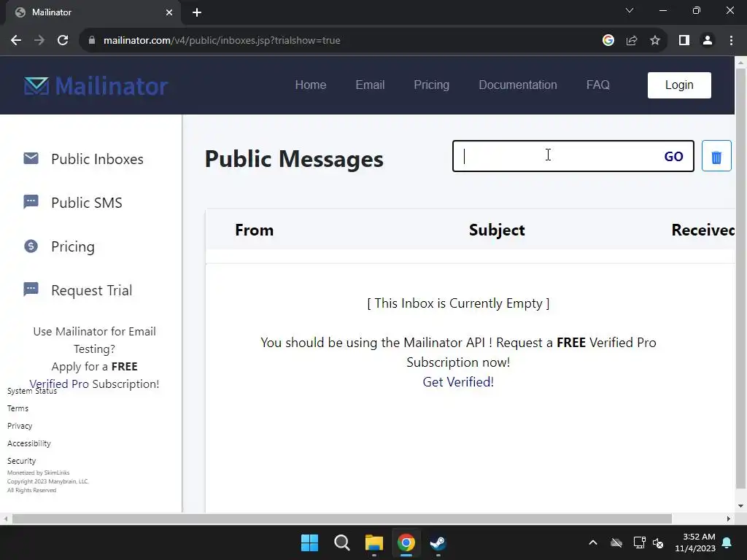Open the tab search chevron
Image resolution: width=747 pixels, height=560 pixels.
click(x=630, y=10)
